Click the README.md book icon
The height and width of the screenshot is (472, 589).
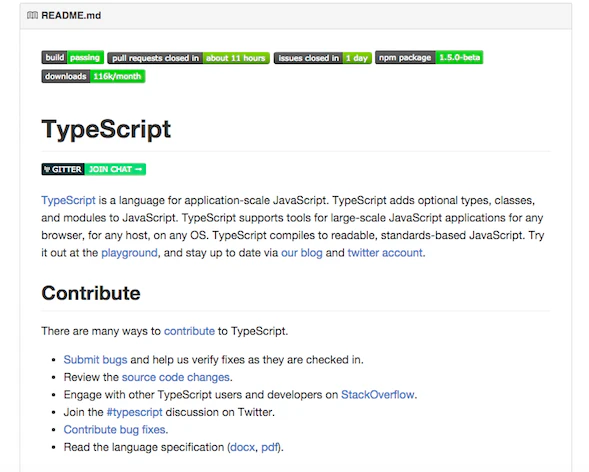[x=32, y=15]
